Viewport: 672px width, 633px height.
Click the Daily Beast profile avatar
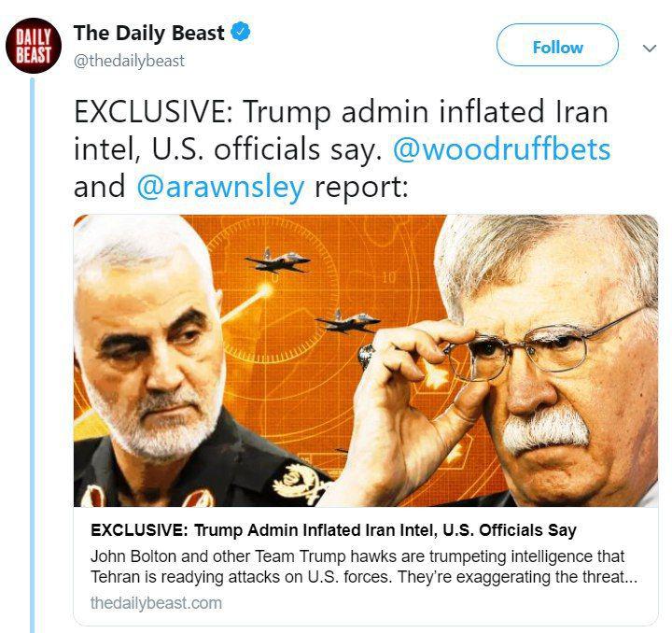point(33,46)
